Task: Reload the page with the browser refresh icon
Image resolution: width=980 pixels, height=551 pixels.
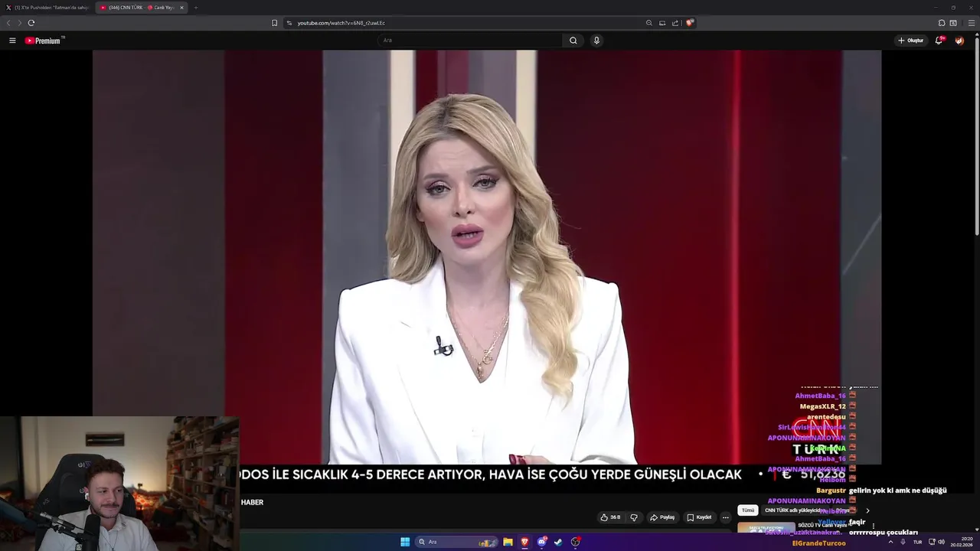Action: 31,23
